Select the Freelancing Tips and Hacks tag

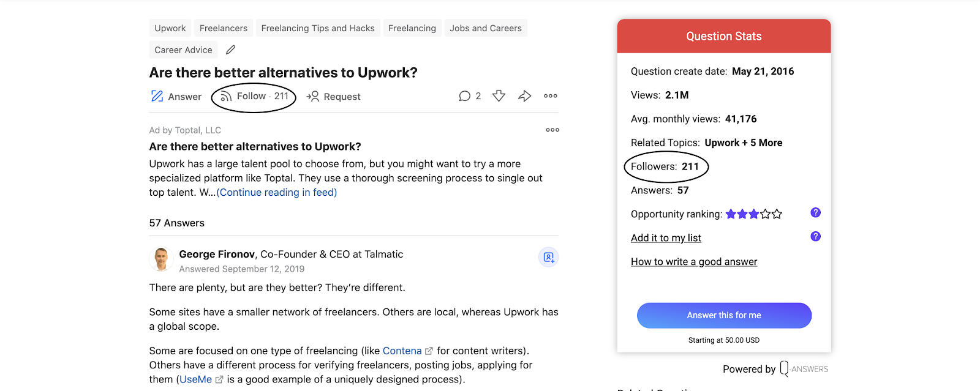click(x=318, y=28)
